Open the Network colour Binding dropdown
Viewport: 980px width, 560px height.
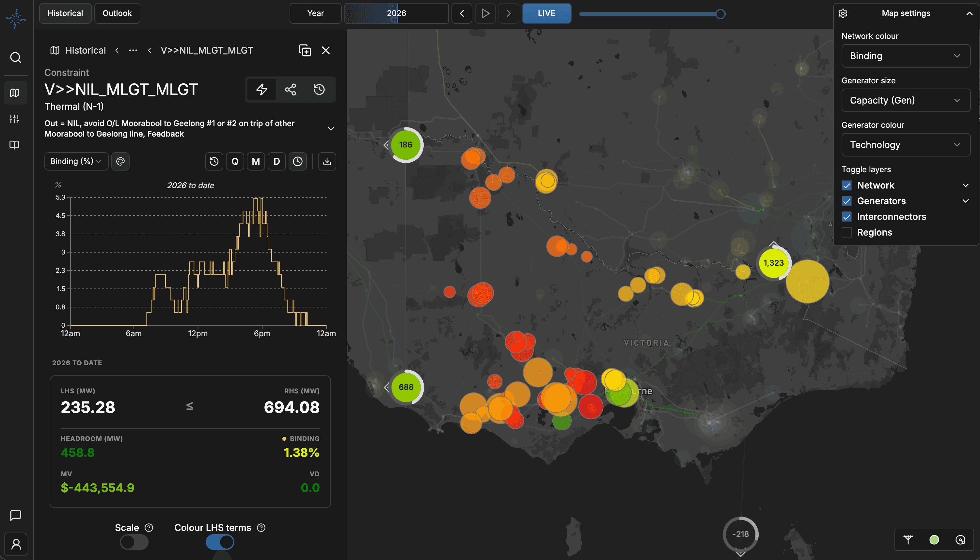coord(906,56)
